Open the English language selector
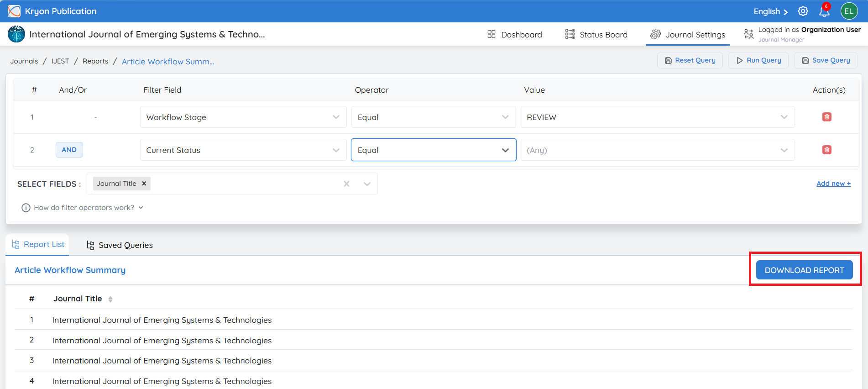Screen dimensions: 868x389 [x=771, y=11]
